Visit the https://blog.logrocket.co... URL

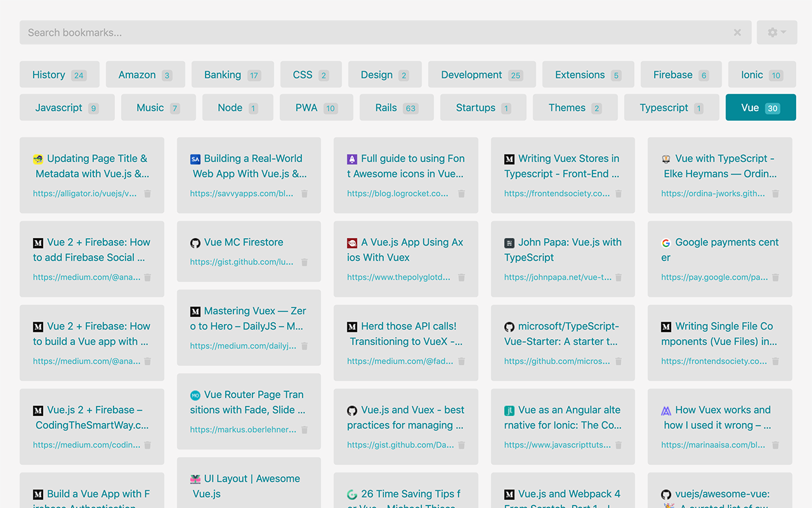[x=398, y=194]
